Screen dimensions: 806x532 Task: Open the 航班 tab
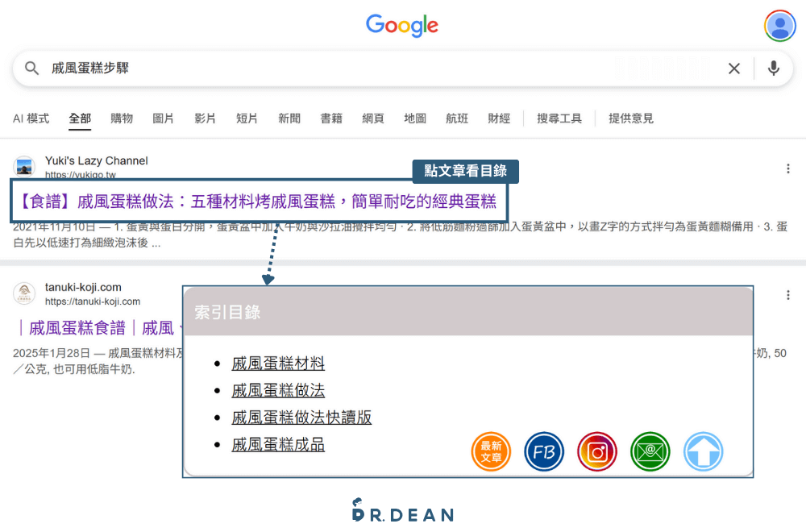coord(457,118)
